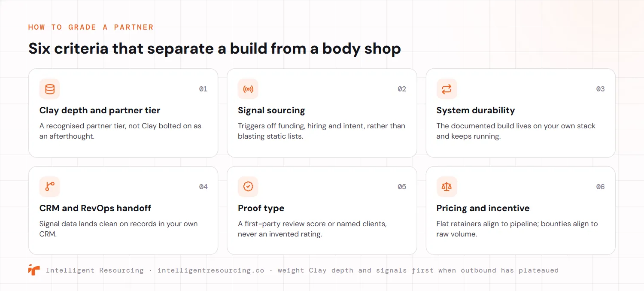644x291 pixels.
Task: Click the repeat arrows icon on System durability card
Action: click(x=447, y=89)
